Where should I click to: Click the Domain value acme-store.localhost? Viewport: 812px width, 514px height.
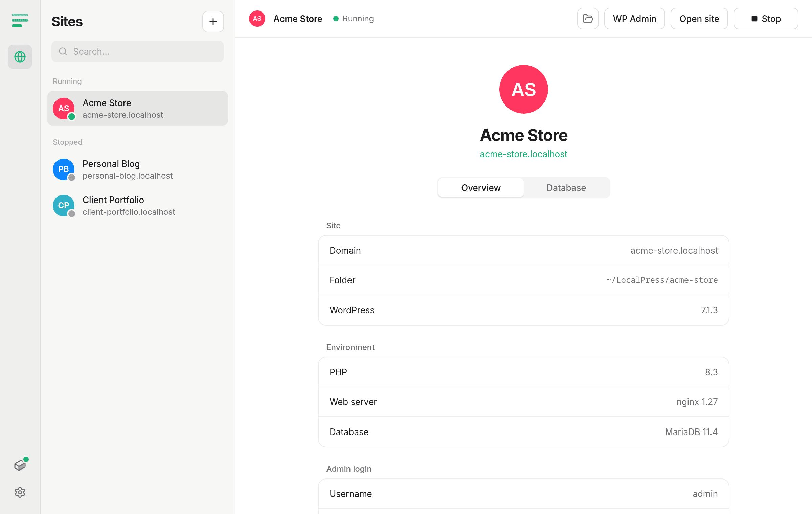pos(674,250)
